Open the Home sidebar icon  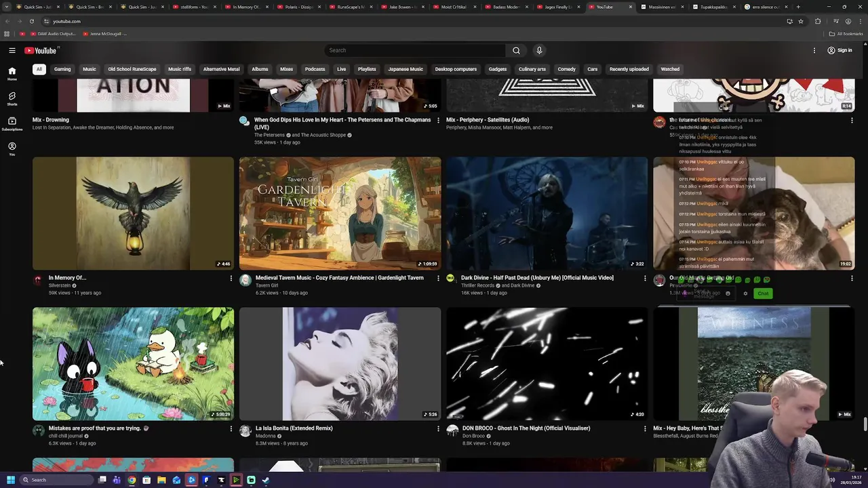point(12,74)
